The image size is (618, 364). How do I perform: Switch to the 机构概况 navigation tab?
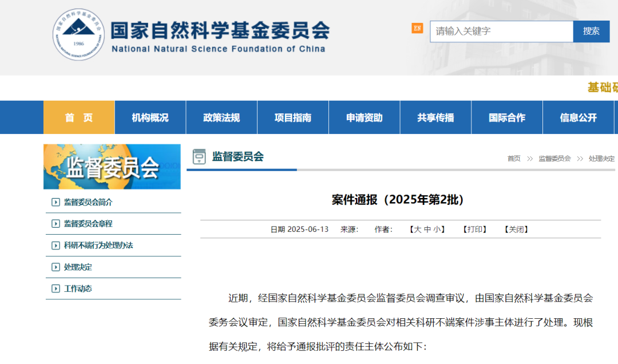click(150, 117)
